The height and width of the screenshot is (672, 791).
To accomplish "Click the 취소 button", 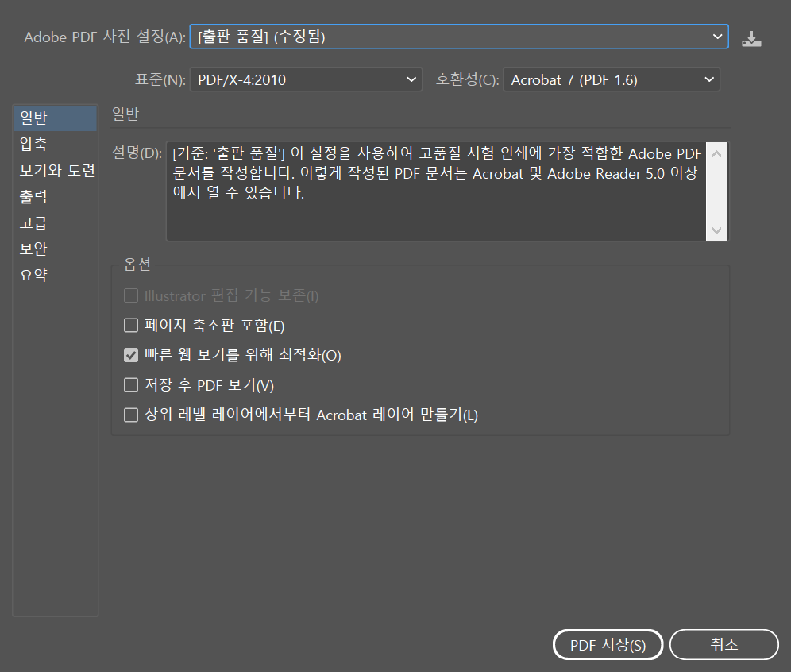I will tap(724, 645).
